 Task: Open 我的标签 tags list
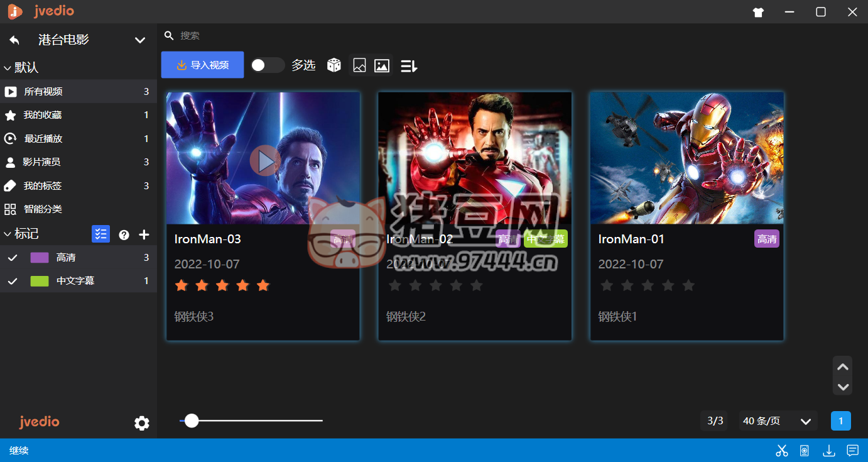click(x=79, y=185)
